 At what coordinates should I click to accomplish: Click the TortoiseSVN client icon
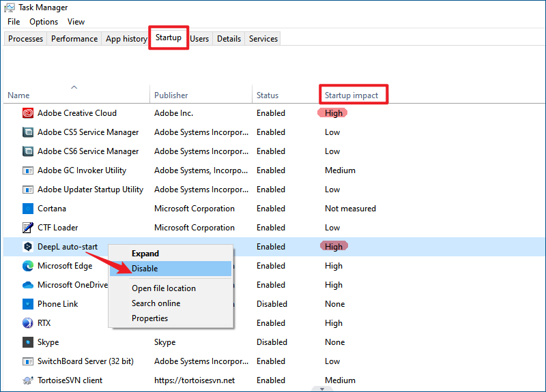[x=28, y=380]
